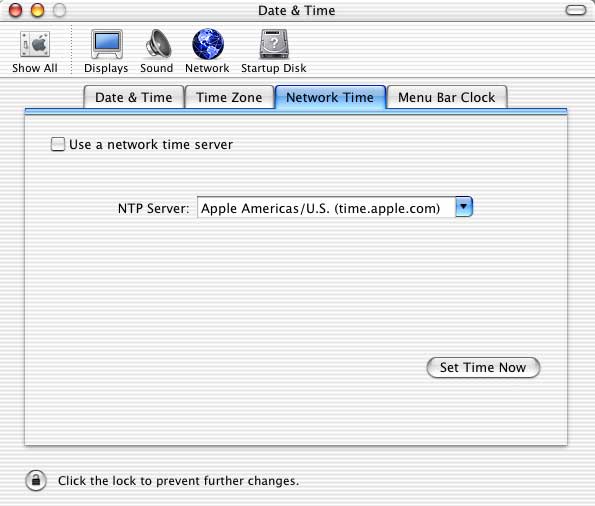
Task: Toggle the toolbar pill button in title bar
Action: (576, 10)
